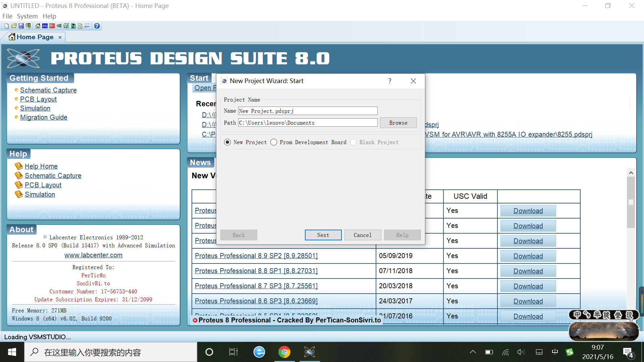Click Browse to choose project path
644x362 pixels.
pyautogui.click(x=398, y=123)
